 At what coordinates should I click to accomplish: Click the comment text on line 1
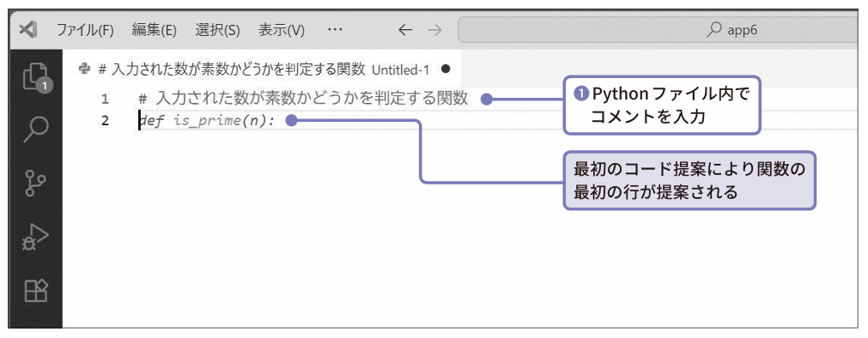tap(303, 99)
